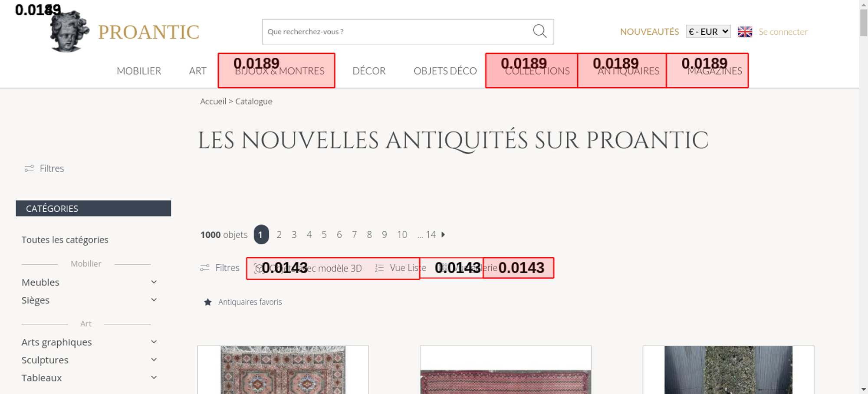Expand the Tableaux category
This screenshot has width=868, height=394.
[154, 378]
